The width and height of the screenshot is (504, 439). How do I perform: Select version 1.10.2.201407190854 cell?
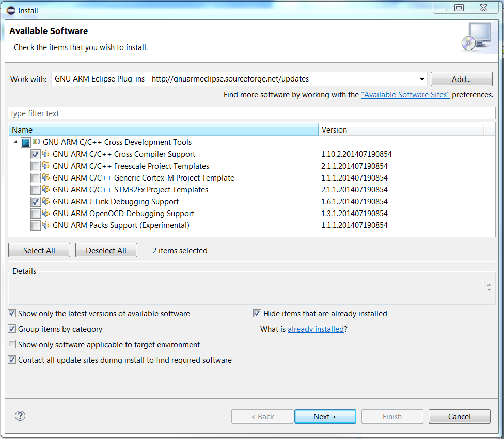[x=356, y=154]
